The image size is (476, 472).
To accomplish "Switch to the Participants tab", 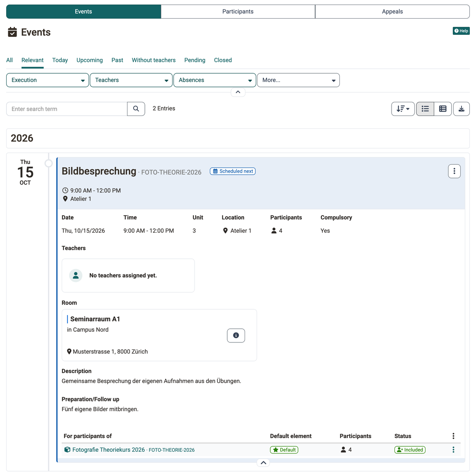I will 238,12.
